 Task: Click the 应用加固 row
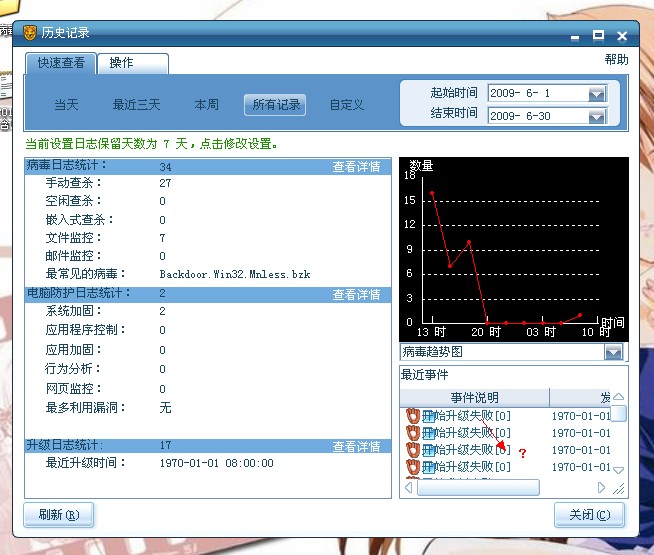point(208,349)
